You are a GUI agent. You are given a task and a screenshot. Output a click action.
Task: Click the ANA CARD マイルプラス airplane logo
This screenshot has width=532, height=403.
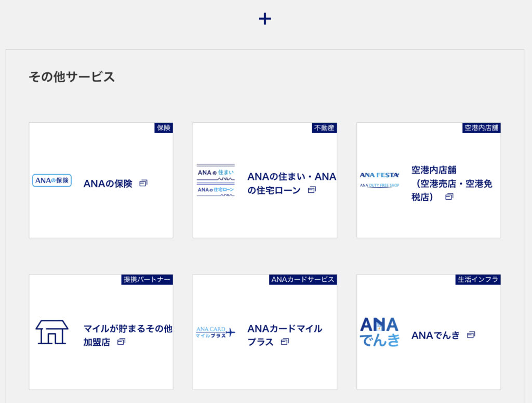pyautogui.click(x=216, y=332)
